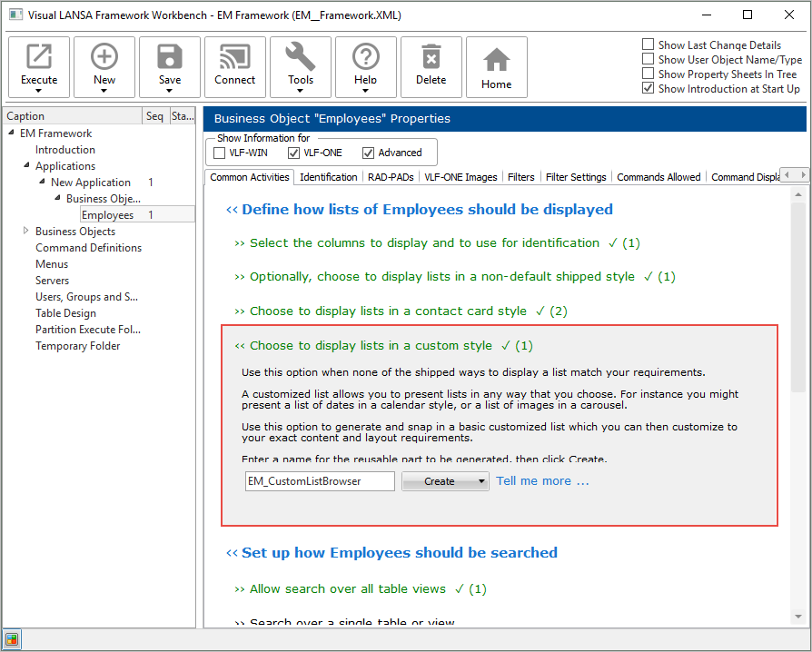The height and width of the screenshot is (652, 812).
Task: Select Users, Groups and S... tree item
Action: (86, 297)
